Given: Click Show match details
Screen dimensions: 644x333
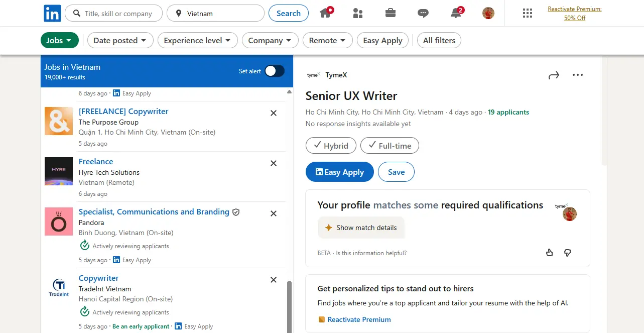Looking at the screenshot, I should click(x=361, y=228).
